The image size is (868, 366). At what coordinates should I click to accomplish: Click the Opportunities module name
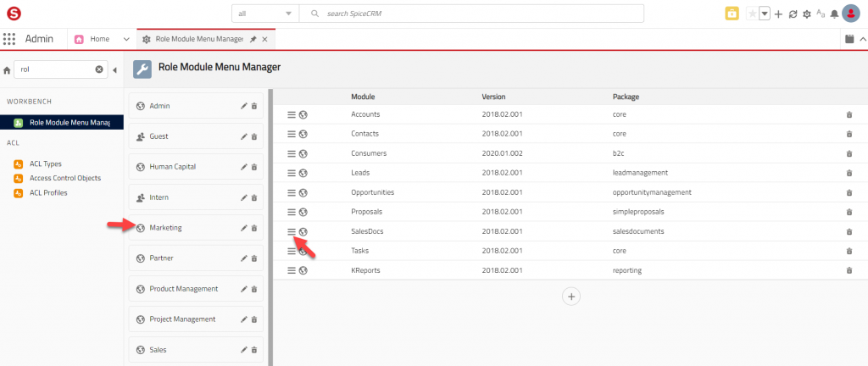373,192
